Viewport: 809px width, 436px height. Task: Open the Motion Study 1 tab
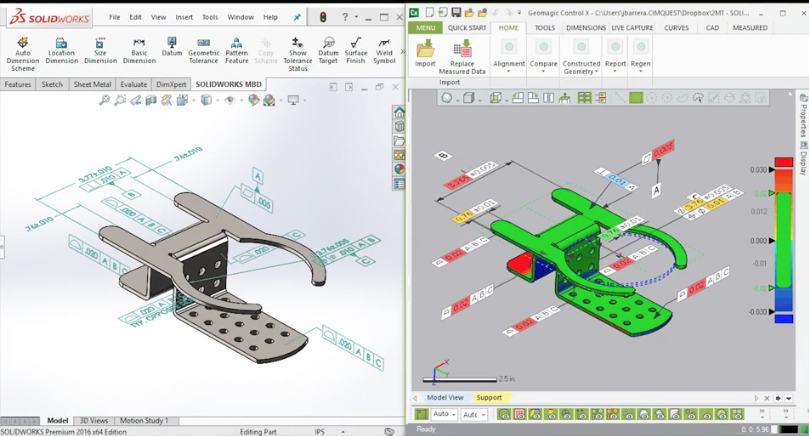click(x=144, y=421)
